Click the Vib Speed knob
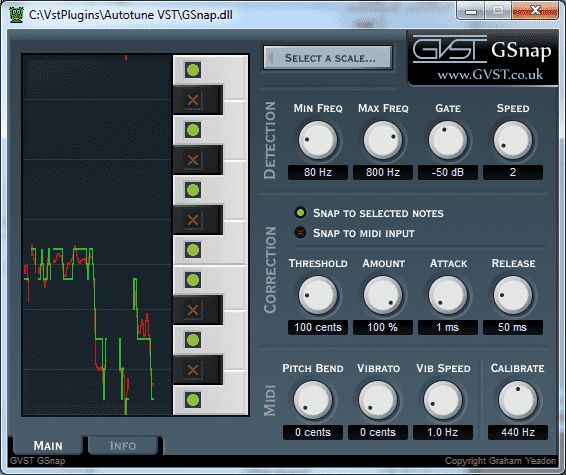 [x=443, y=400]
